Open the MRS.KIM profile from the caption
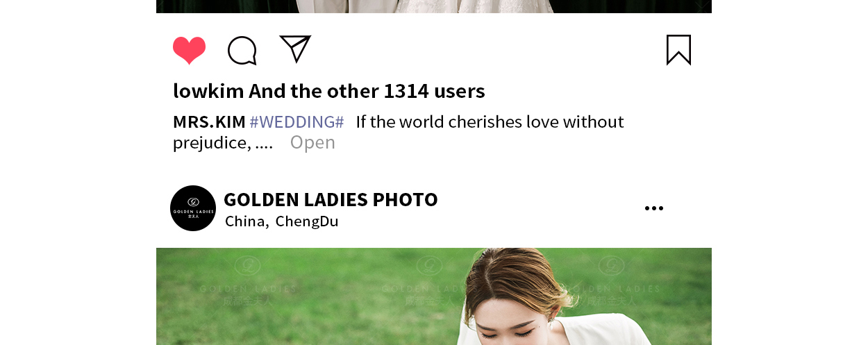 click(x=209, y=122)
